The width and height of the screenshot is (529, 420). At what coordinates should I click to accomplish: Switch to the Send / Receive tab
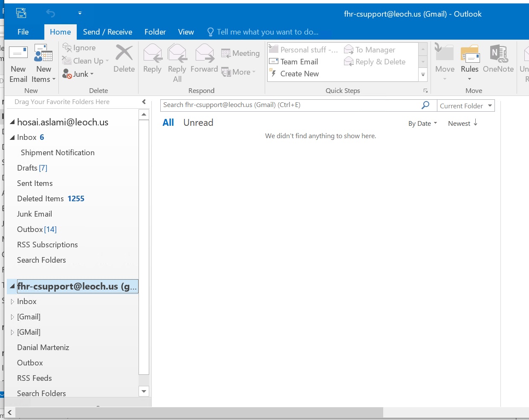107,32
